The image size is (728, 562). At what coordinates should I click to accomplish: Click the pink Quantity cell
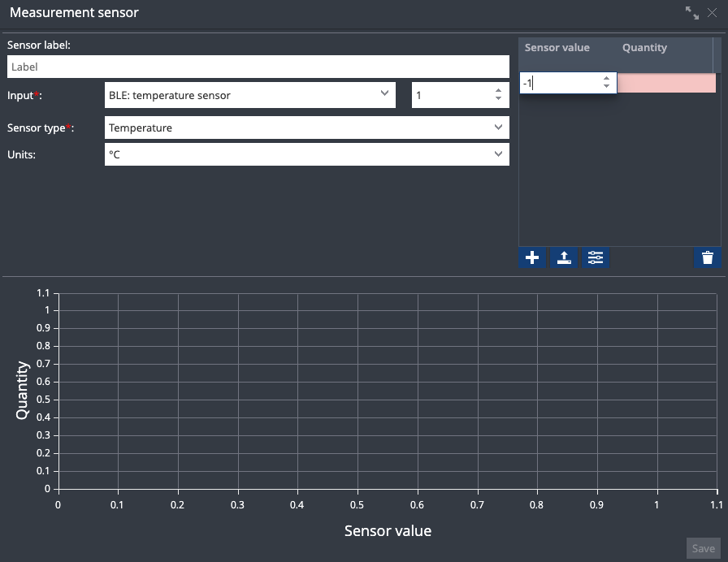[666, 83]
